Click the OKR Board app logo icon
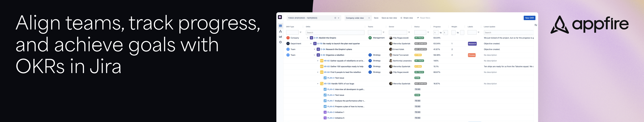The image size is (644, 122). [280, 17]
